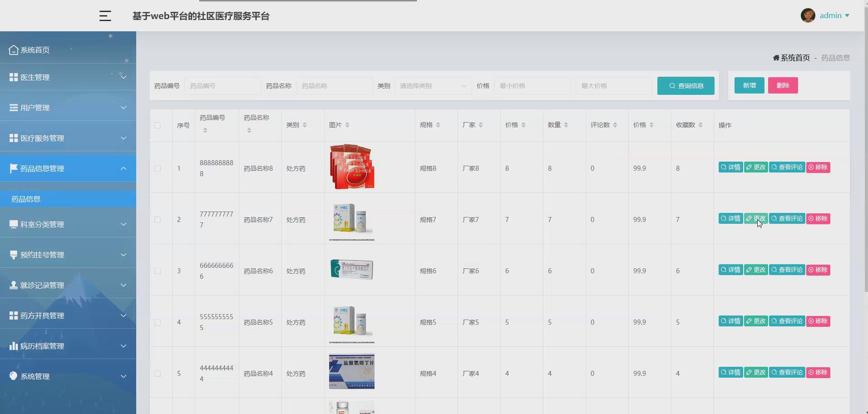Click the 查询信息 search button
The height and width of the screenshot is (414, 868).
tap(686, 86)
